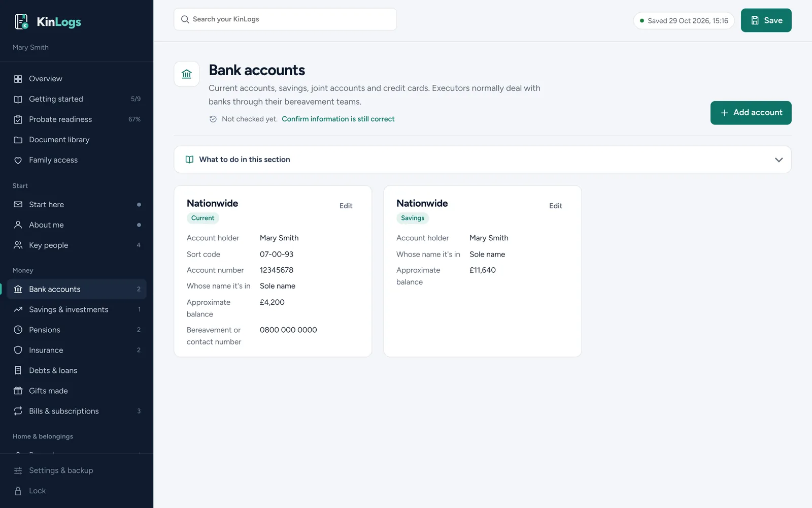
Task: Select Bank accounts in the sidebar
Action: point(77,289)
